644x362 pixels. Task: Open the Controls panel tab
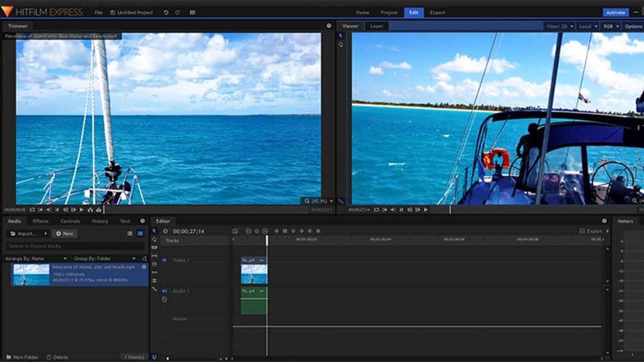[70, 221]
